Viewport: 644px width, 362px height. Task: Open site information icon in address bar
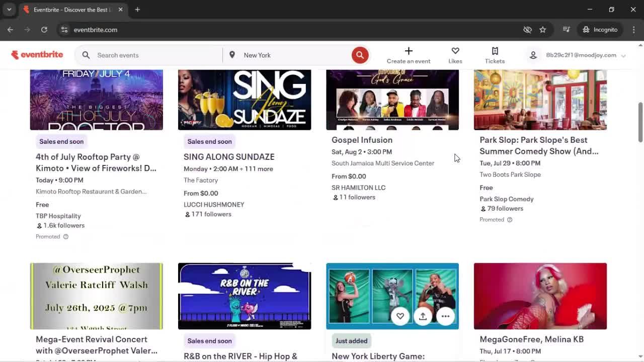coord(64,30)
